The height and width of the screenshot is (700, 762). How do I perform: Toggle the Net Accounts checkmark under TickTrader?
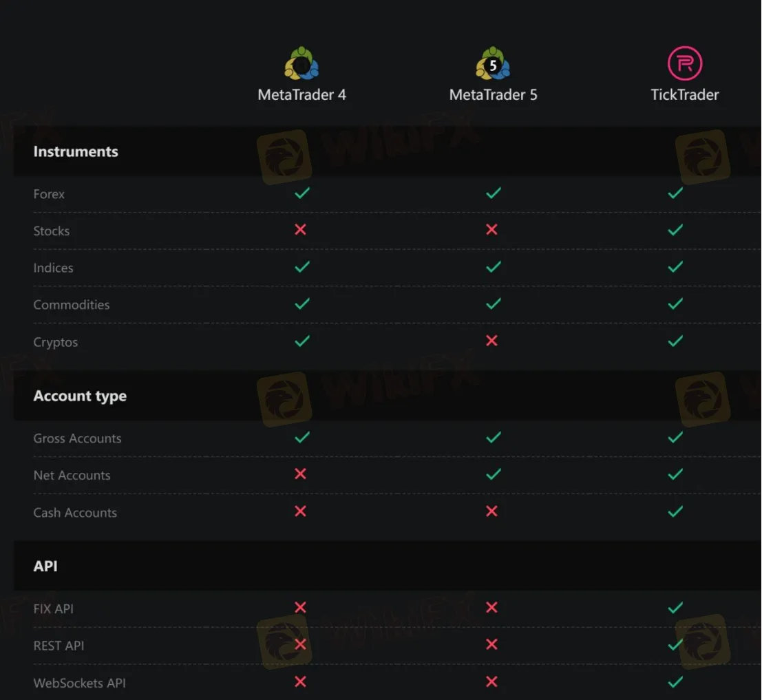675,474
